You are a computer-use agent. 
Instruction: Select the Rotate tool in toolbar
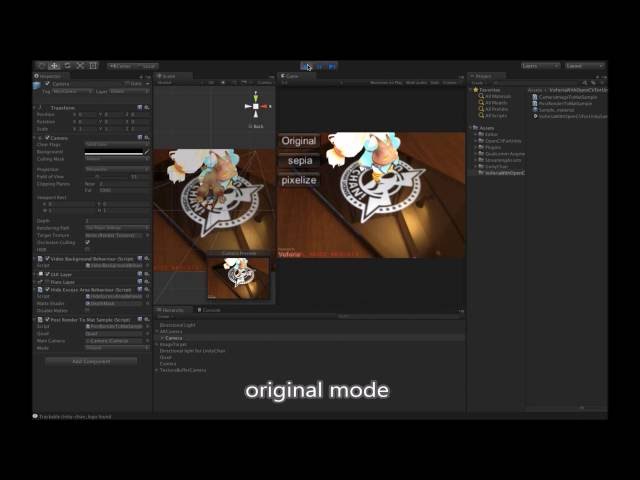click(67, 66)
